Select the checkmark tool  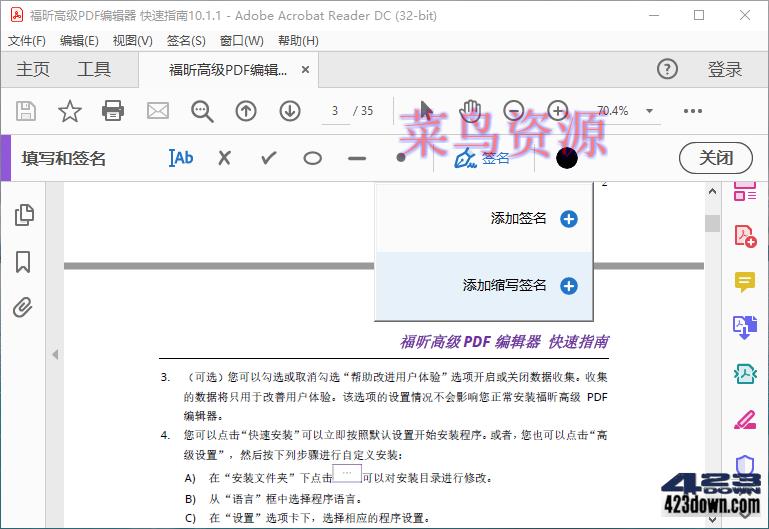[269, 158]
